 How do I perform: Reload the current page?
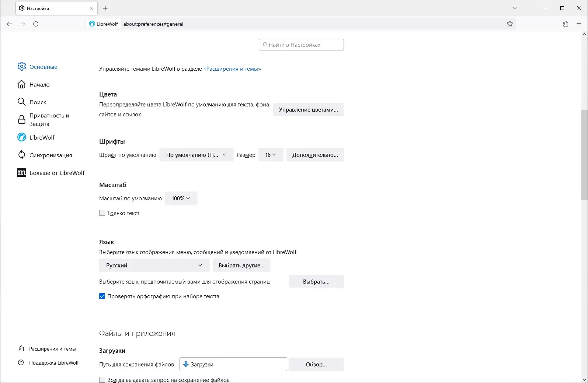[36, 24]
